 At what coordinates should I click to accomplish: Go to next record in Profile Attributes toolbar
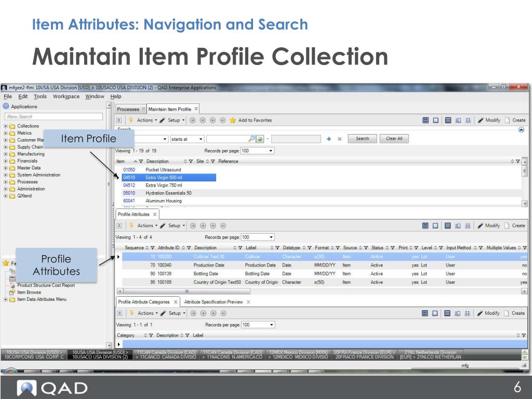click(x=213, y=225)
